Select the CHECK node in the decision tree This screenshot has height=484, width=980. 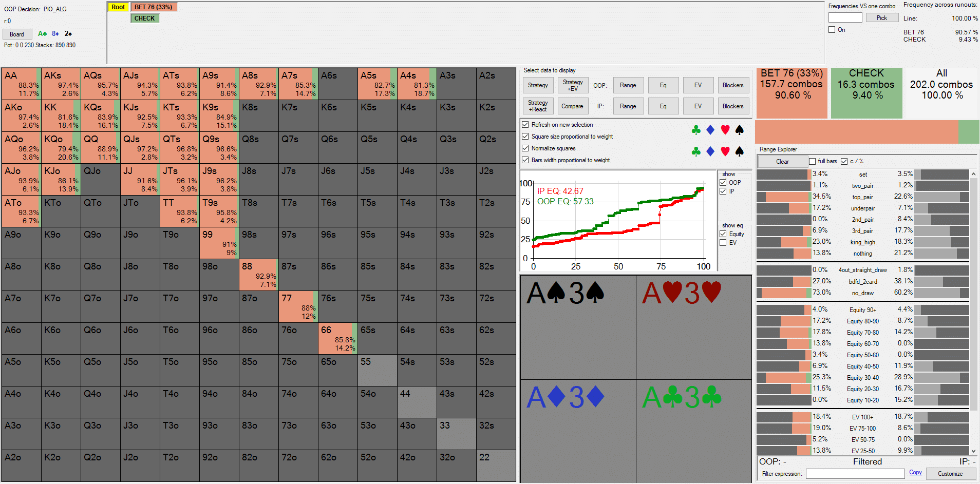145,18
